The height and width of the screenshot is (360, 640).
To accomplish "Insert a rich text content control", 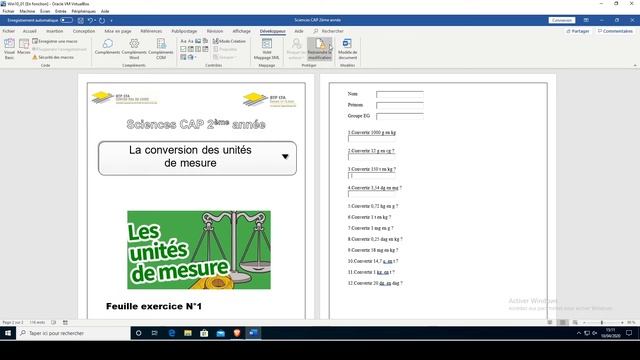I will point(183,41).
